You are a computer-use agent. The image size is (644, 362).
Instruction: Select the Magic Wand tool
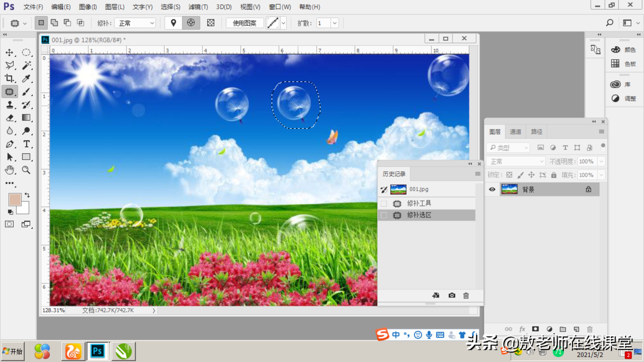[26, 65]
